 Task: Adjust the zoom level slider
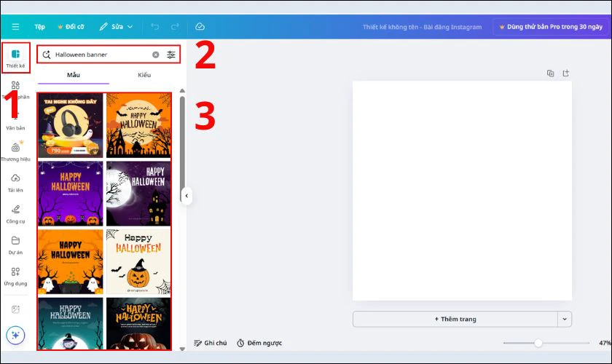coord(538,343)
